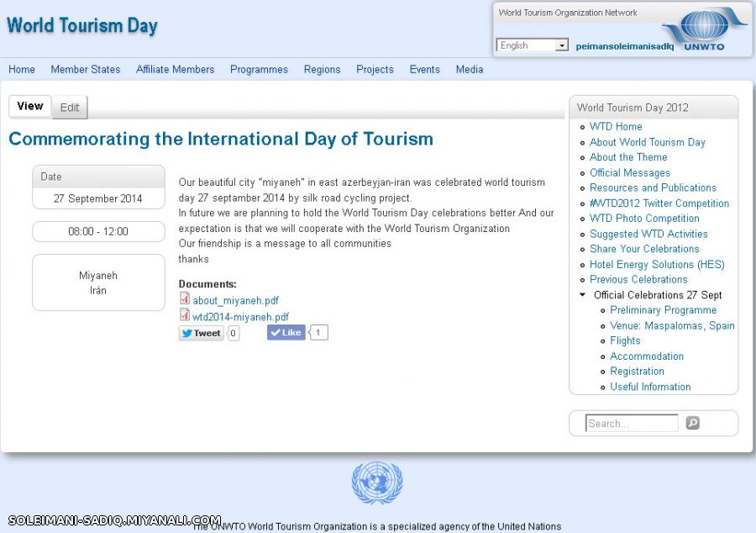Viewport: 756px width, 533px height.
Task: Open the English language dropdown
Action: (x=533, y=45)
